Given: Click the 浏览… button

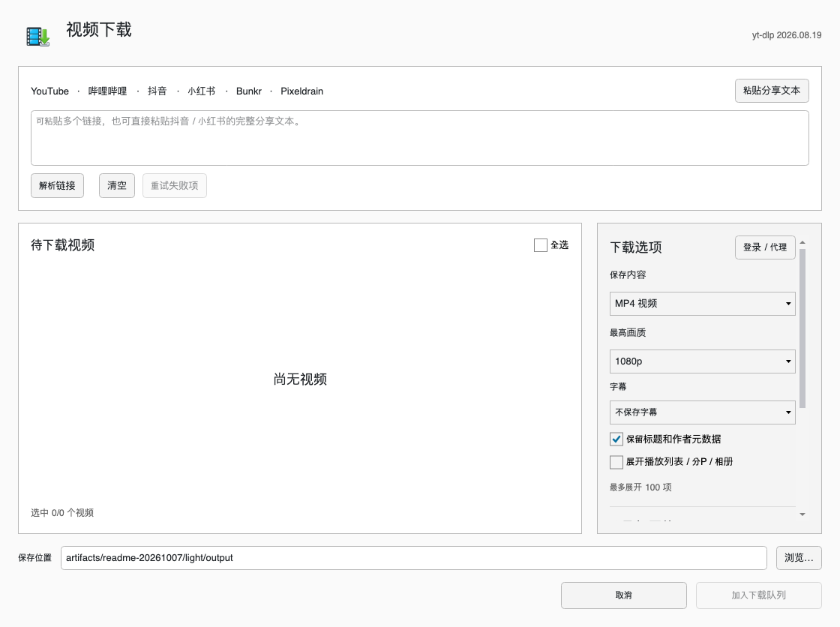Looking at the screenshot, I should coord(799,558).
